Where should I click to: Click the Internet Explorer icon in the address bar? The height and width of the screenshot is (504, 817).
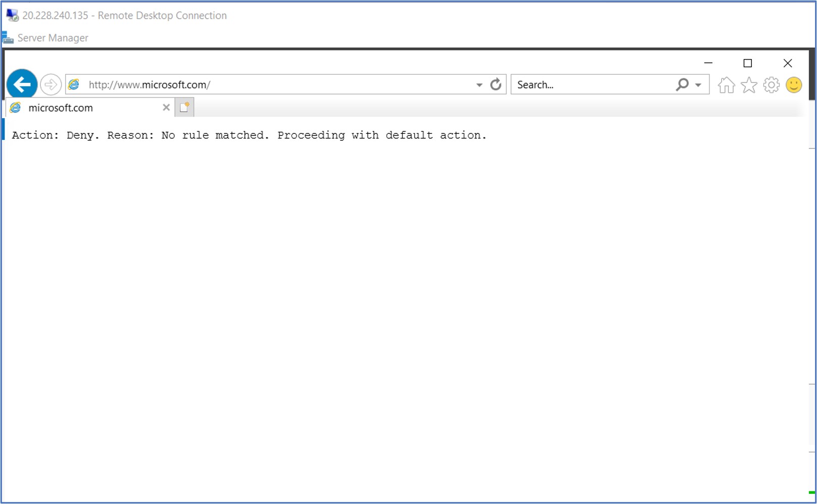coord(74,84)
